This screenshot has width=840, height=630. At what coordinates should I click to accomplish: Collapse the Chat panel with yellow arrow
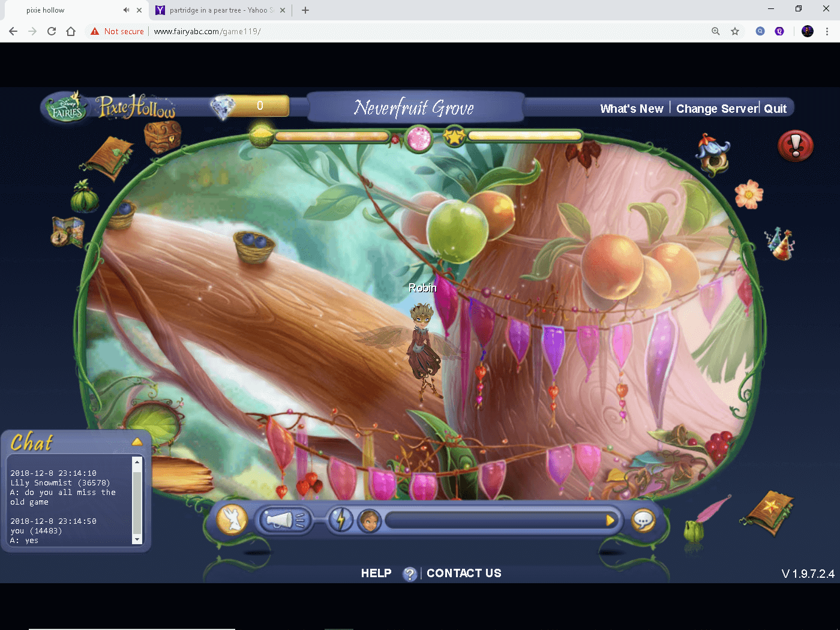pyautogui.click(x=137, y=442)
